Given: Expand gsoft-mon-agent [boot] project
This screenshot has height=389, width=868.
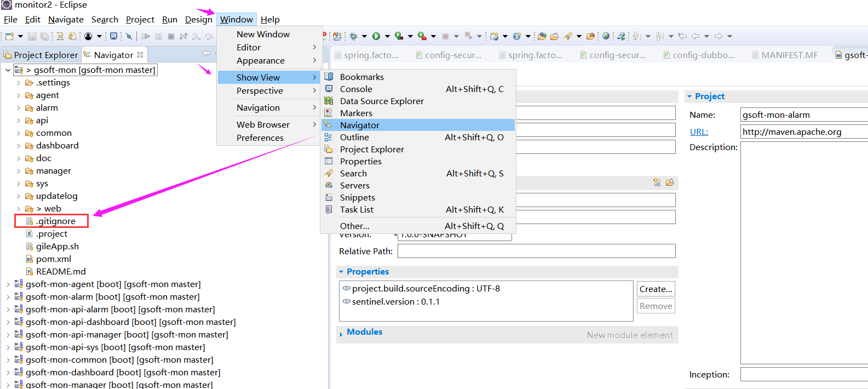Looking at the screenshot, I should (x=8, y=284).
